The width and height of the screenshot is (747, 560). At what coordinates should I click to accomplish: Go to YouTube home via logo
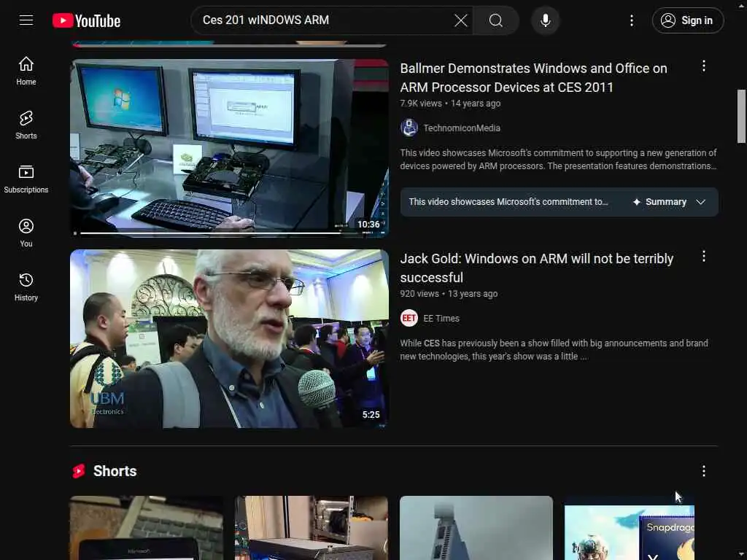(86, 20)
